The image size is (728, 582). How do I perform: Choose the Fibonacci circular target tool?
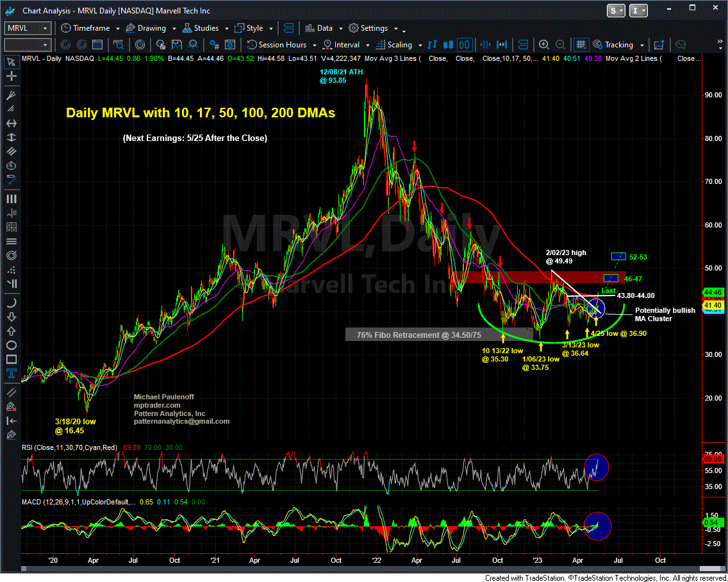coord(11,256)
